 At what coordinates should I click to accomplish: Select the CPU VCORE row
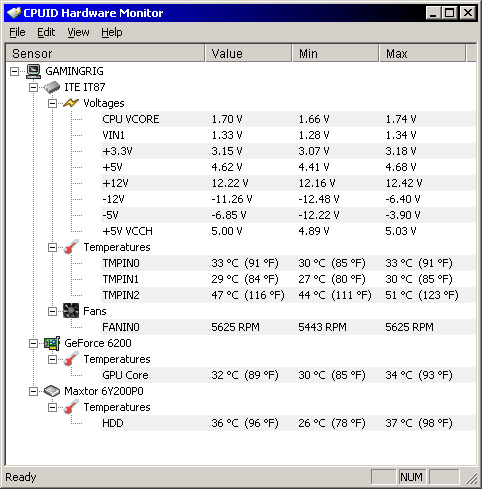288,119
